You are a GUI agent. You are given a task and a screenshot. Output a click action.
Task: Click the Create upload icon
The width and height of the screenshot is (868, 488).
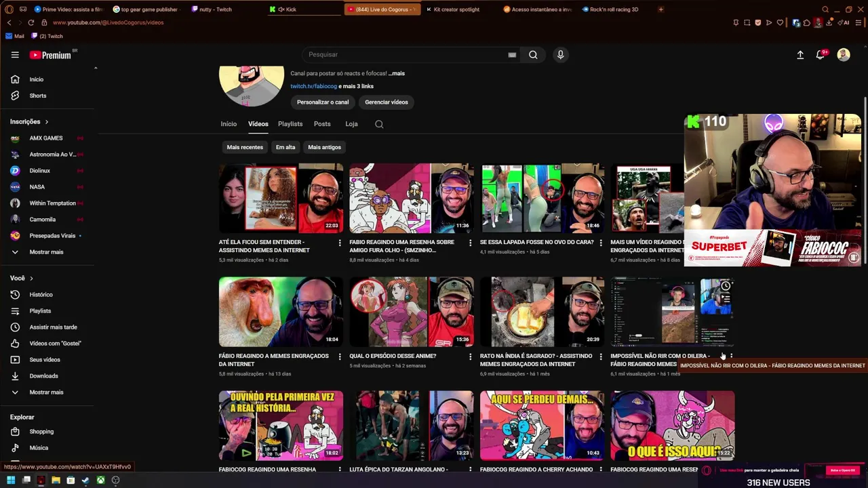[x=800, y=55]
